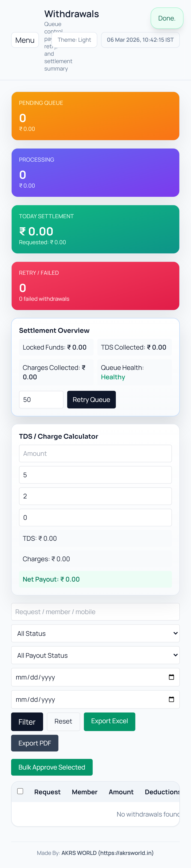Open the Menu button
Screen dimensions: 191x868
point(25,40)
